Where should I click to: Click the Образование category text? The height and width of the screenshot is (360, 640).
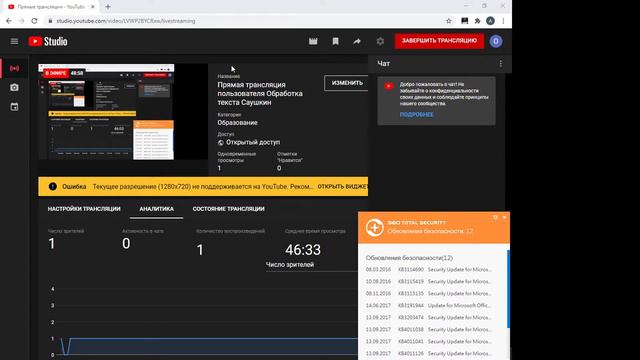click(x=238, y=123)
